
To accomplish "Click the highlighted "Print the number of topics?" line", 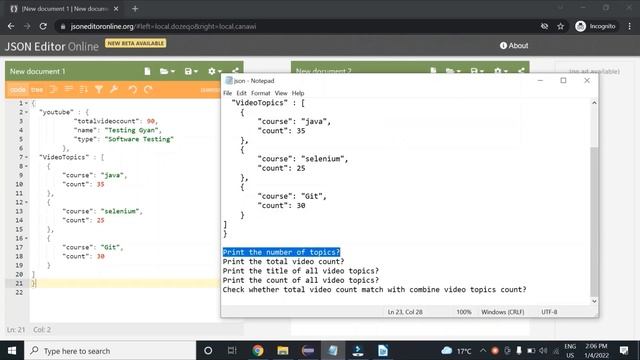I will (281, 252).
